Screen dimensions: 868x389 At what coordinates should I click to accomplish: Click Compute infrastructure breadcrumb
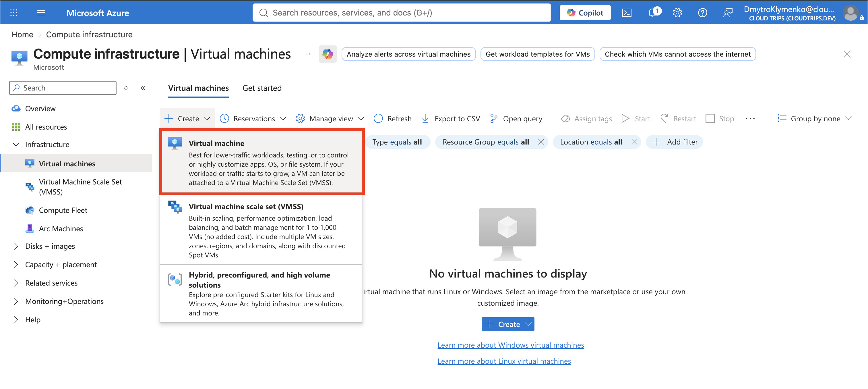89,34
